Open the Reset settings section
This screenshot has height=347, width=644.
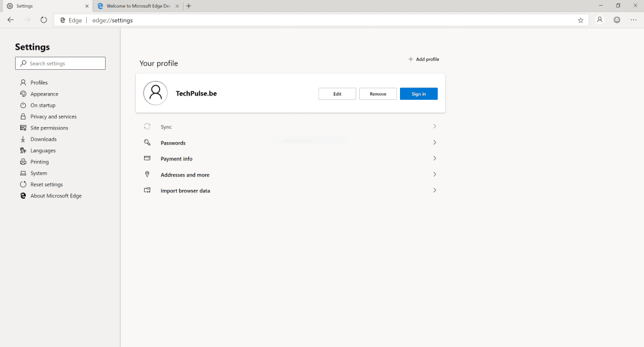47,184
